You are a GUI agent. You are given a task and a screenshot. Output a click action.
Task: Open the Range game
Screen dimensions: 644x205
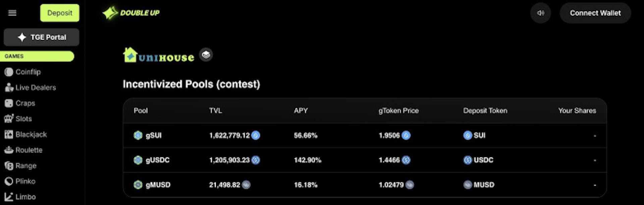point(25,166)
